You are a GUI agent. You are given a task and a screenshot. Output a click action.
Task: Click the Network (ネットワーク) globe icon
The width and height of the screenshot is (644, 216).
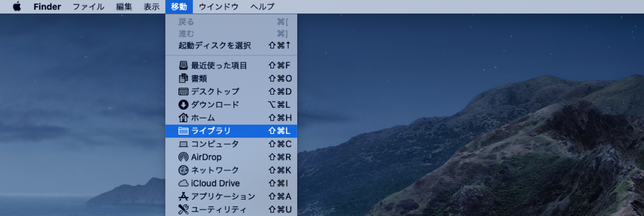pyautogui.click(x=183, y=170)
